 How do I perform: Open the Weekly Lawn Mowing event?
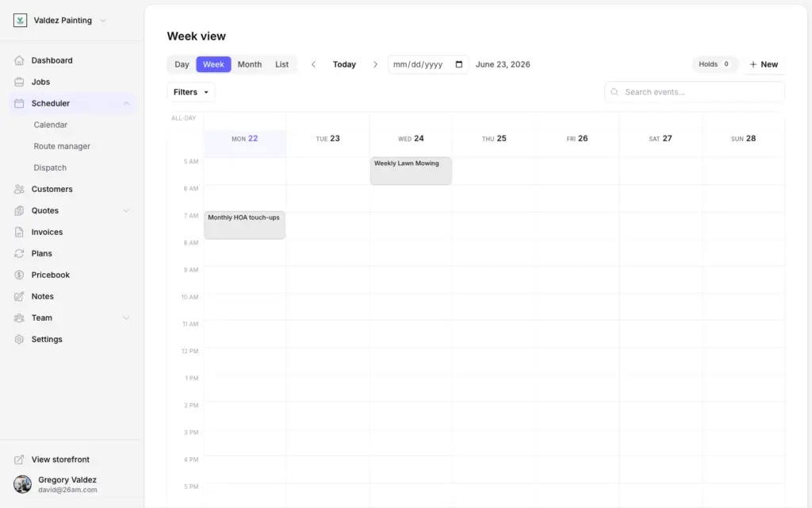coord(412,171)
